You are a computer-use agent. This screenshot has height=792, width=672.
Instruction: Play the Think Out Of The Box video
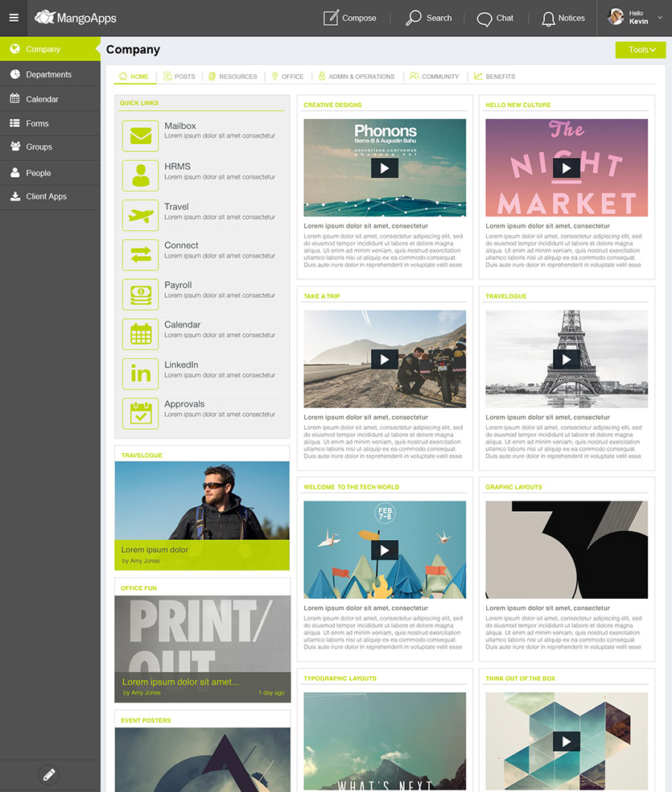click(567, 741)
